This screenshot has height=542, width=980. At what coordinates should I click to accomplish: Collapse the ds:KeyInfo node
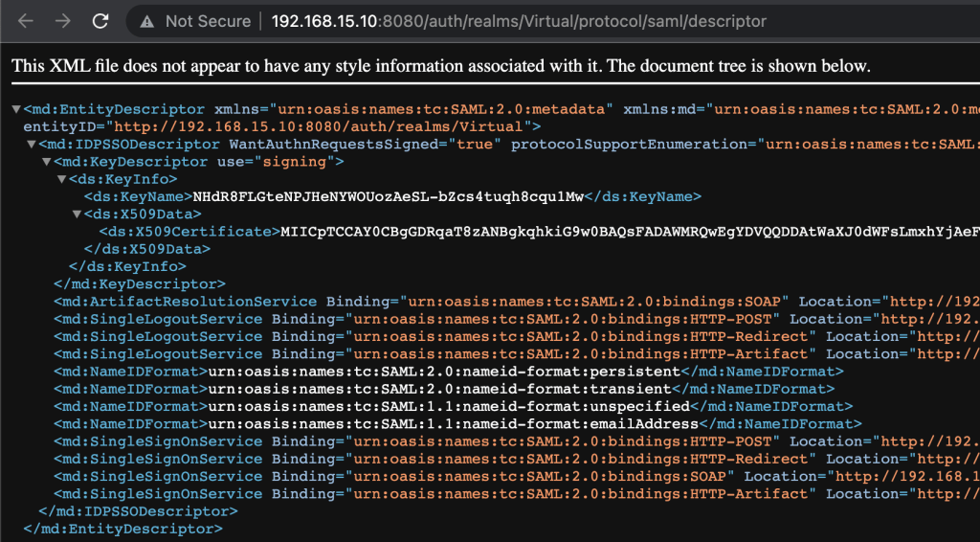62,179
